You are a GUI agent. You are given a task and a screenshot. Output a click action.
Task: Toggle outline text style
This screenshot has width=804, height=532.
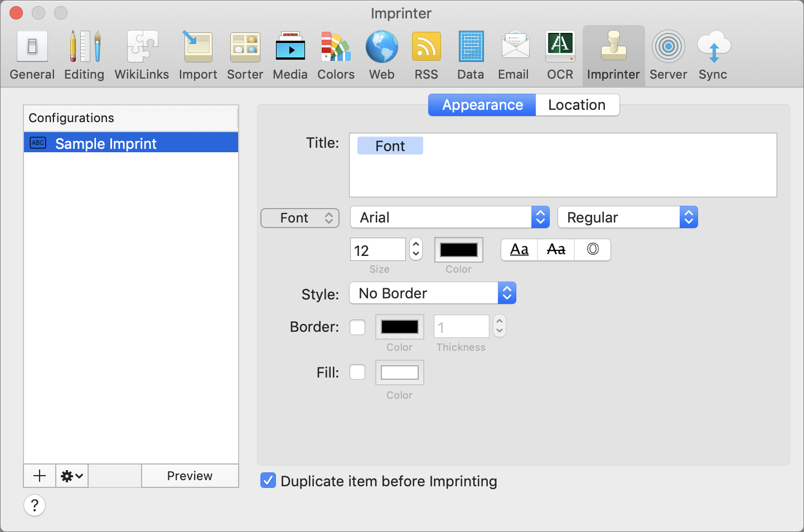(593, 250)
